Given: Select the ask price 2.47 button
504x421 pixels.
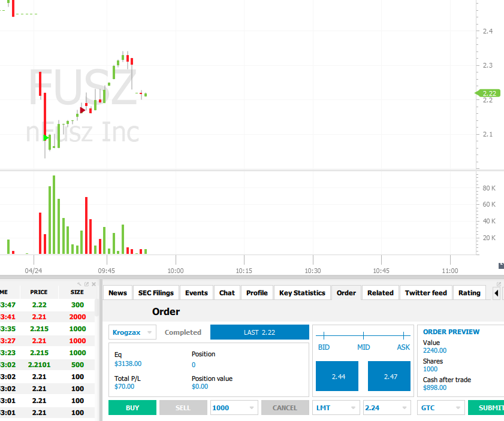Looking at the screenshot, I should 389,376.
